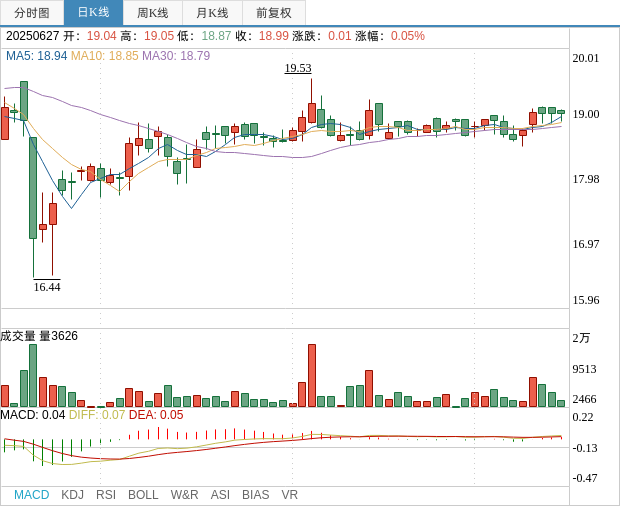
Task: Click the 20.01 price axis label
Action: (586, 58)
